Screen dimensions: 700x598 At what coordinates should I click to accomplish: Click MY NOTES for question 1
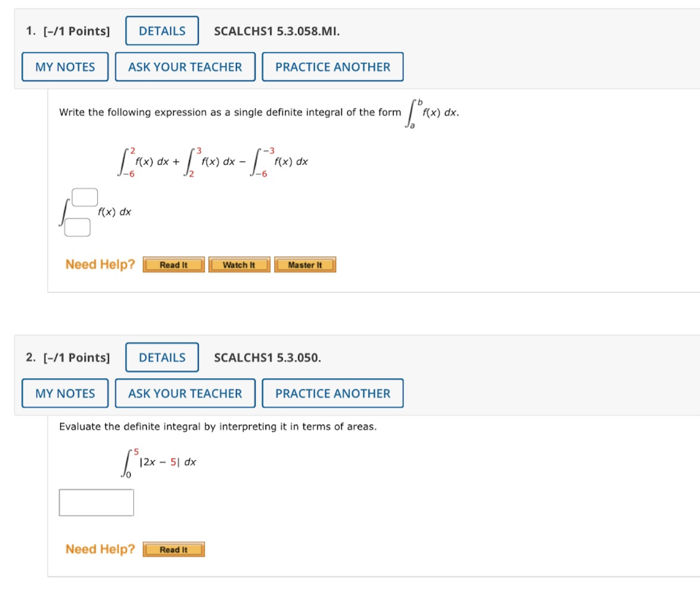pyautogui.click(x=65, y=66)
